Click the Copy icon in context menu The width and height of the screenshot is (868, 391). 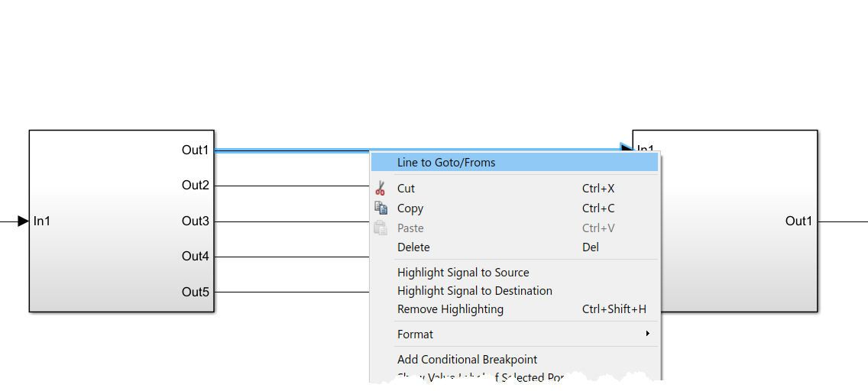click(381, 208)
